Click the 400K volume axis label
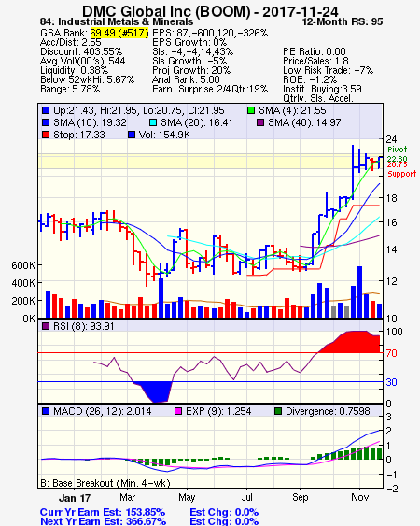The image size is (420, 526). click(23, 283)
